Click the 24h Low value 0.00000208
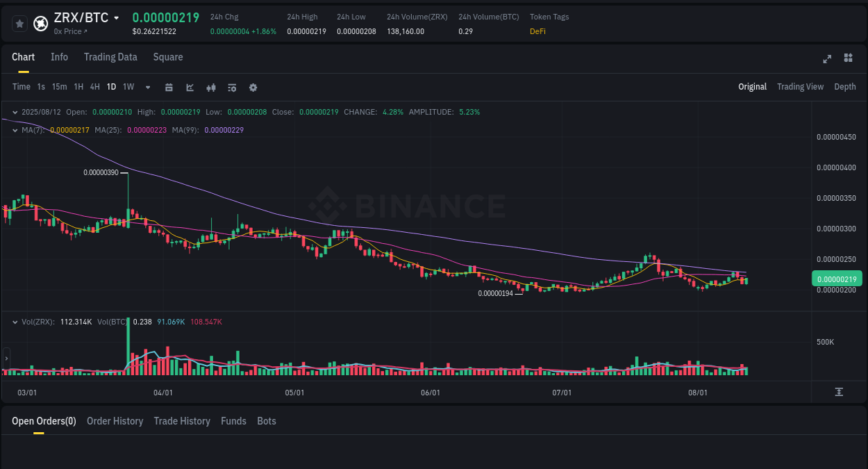 [356, 31]
